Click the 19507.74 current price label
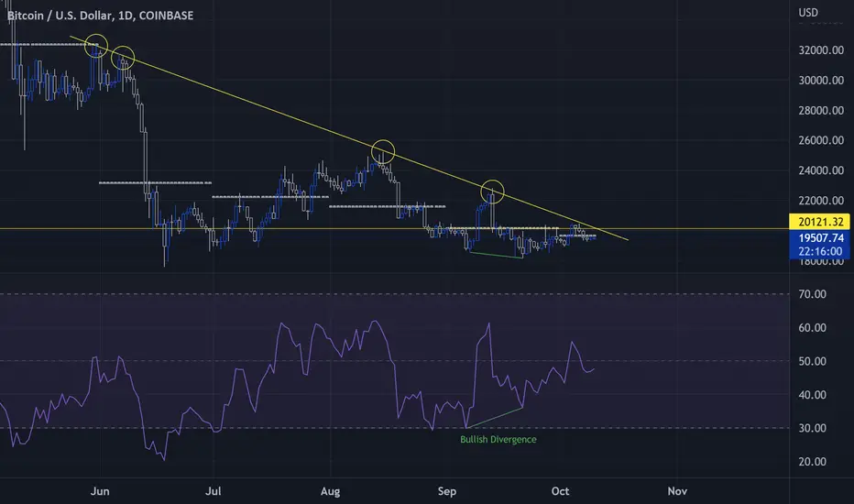Image resolution: width=854 pixels, height=504 pixels. coord(819,237)
